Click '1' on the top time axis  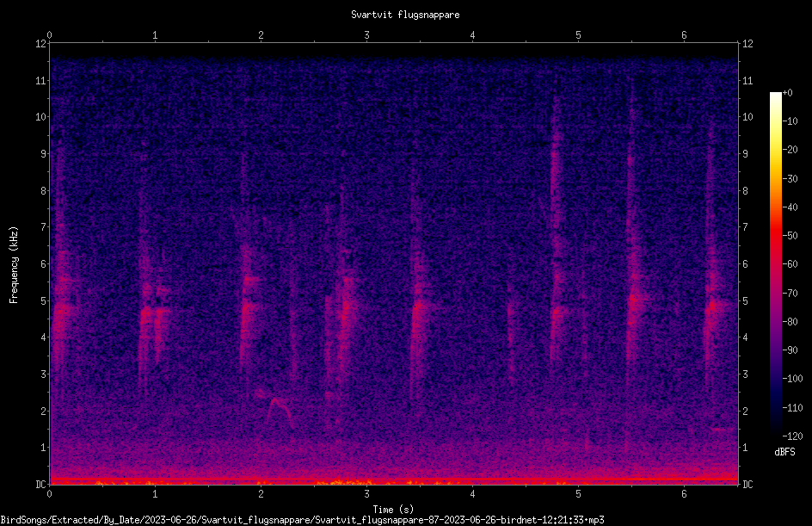(x=155, y=35)
